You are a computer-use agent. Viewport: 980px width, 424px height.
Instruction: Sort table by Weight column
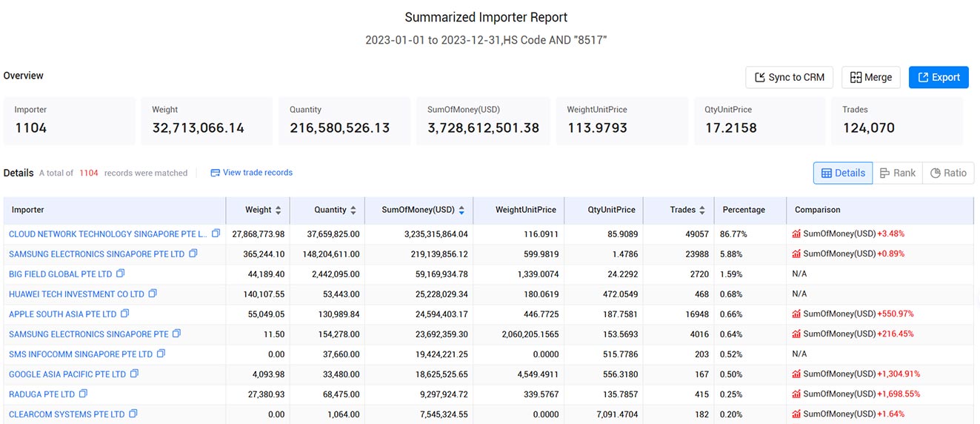278,210
